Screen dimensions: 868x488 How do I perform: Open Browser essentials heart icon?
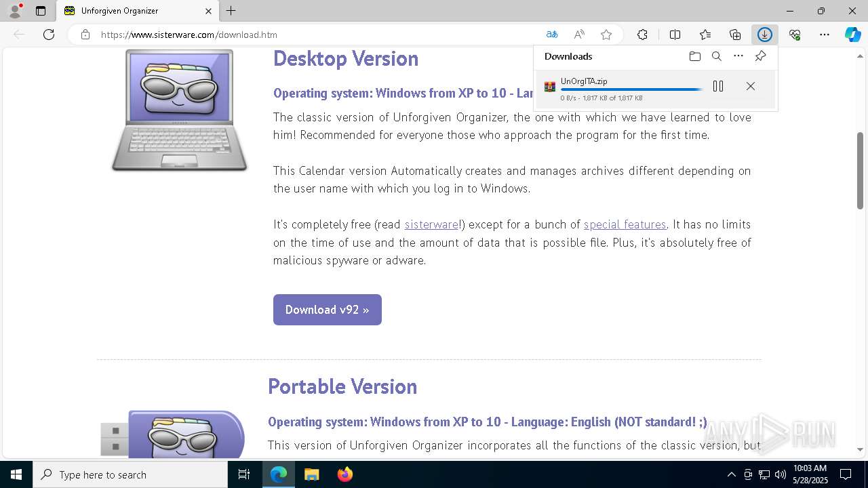(795, 35)
